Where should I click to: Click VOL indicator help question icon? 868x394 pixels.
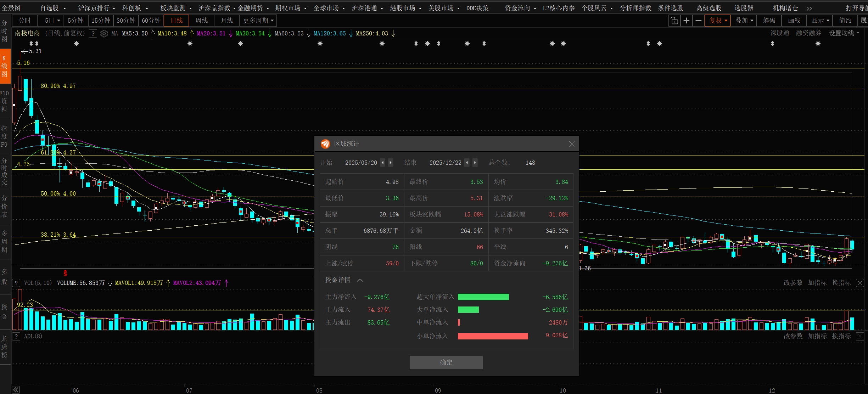pyautogui.click(x=16, y=283)
